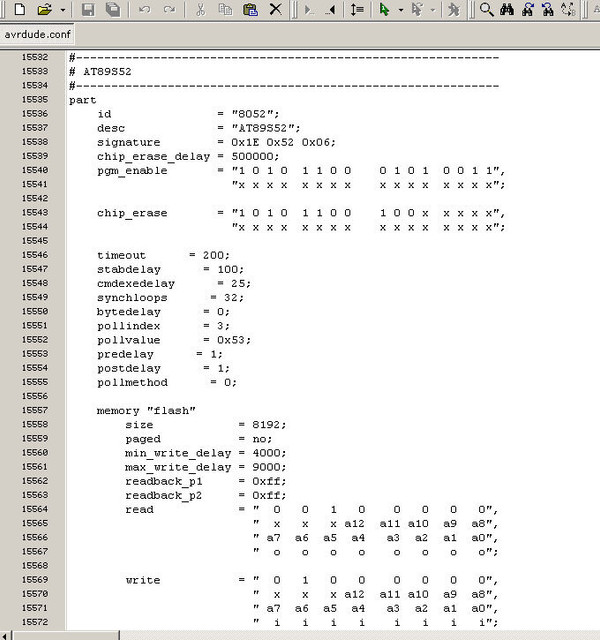The width and height of the screenshot is (600, 640).
Task: Click the binoculars Find icon
Action: click(507, 9)
